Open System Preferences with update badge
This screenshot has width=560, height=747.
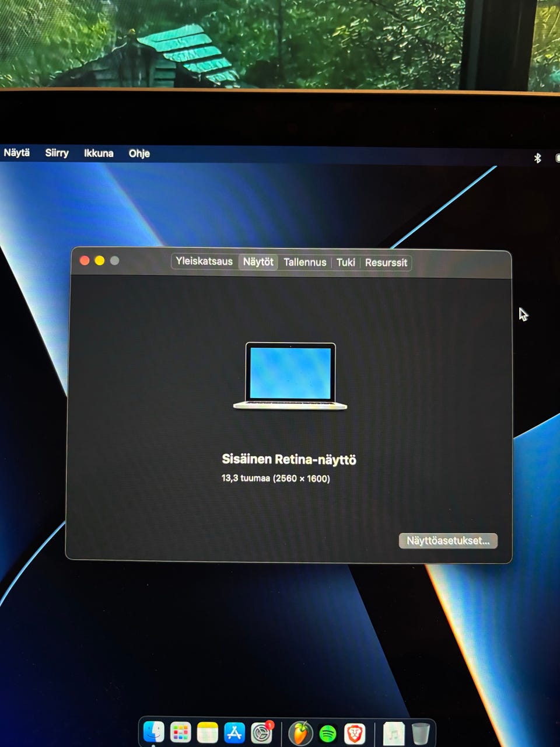point(262,733)
